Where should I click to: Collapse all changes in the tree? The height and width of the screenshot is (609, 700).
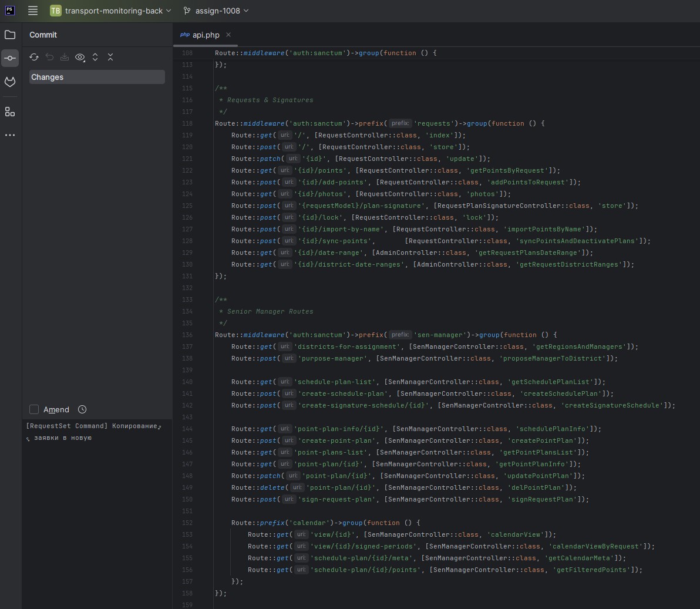(110, 57)
